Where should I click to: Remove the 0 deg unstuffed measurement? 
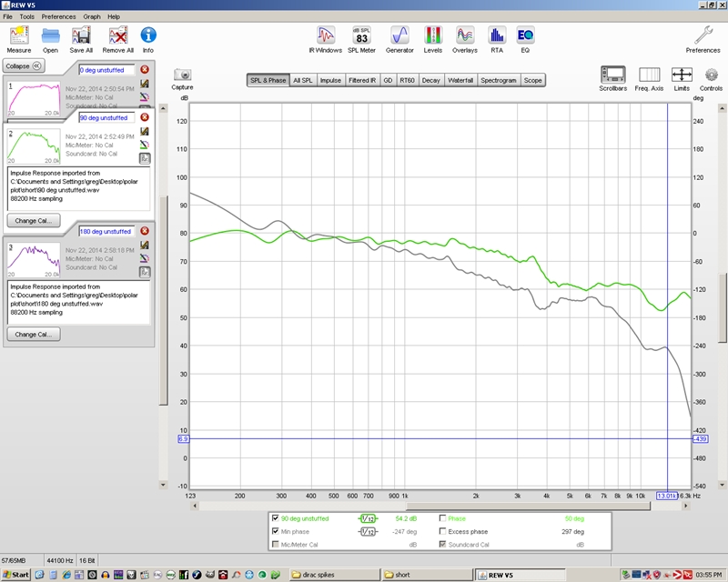click(145, 70)
